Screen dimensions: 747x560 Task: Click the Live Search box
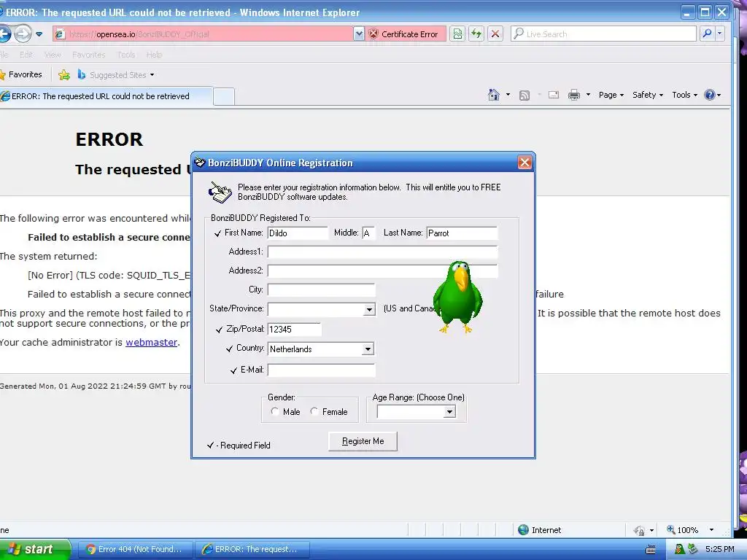click(x=603, y=34)
